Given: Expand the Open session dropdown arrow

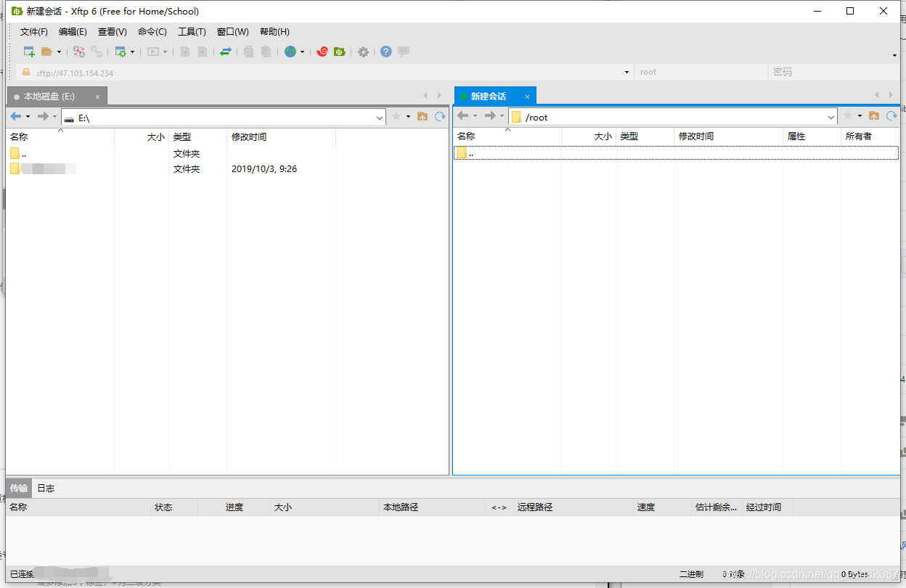Looking at the screenshot, I should point(59,52).
